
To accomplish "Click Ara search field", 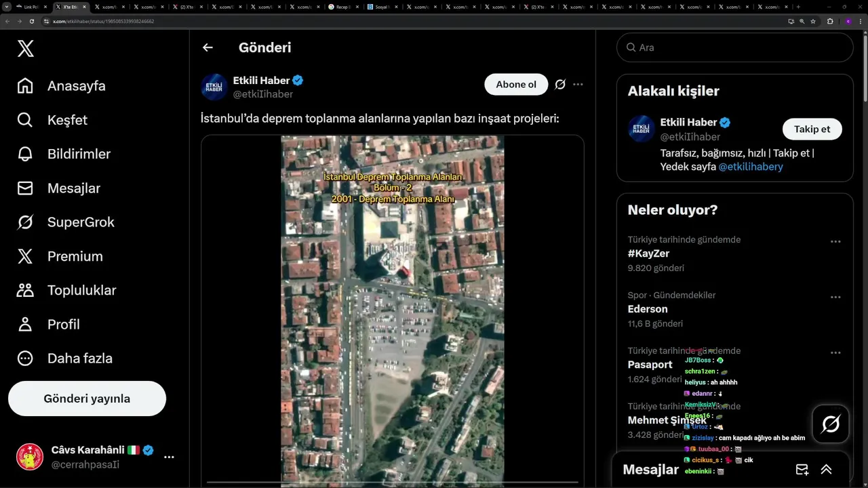I will pos(735,47).
